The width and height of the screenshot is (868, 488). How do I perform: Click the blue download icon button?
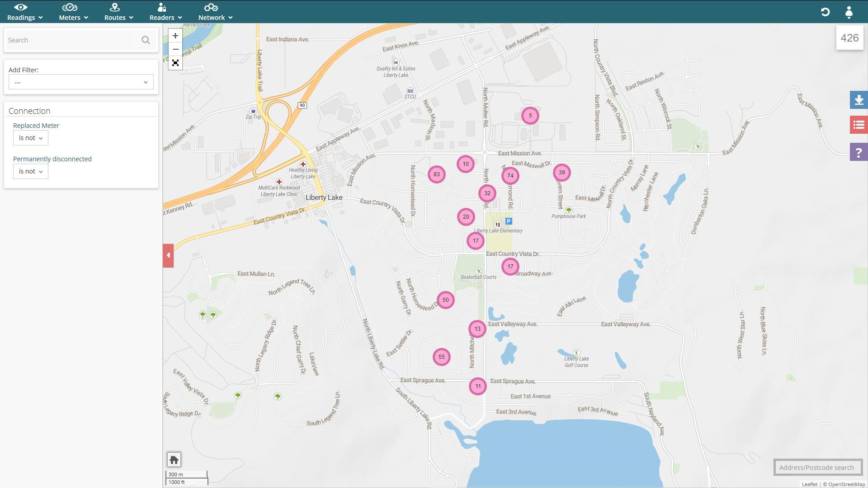point(859,100)
